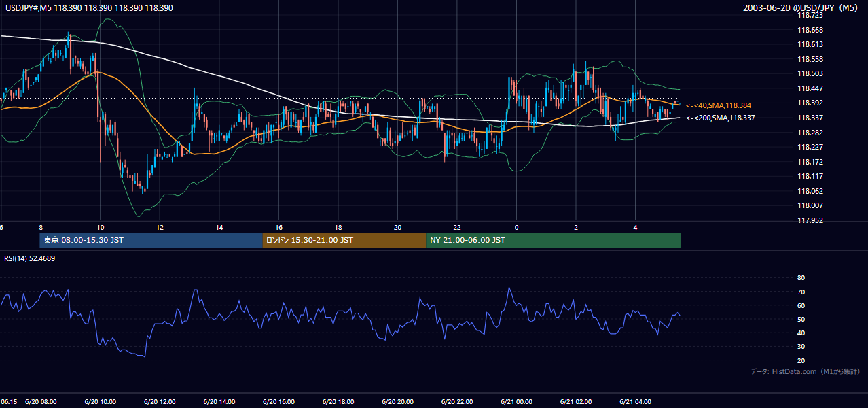
Task: Click RSI scale level 30
Action: pos(801,347)
